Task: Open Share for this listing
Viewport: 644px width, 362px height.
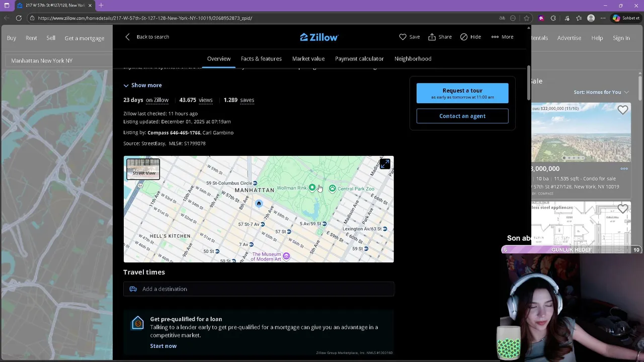Action: (440, 37)
